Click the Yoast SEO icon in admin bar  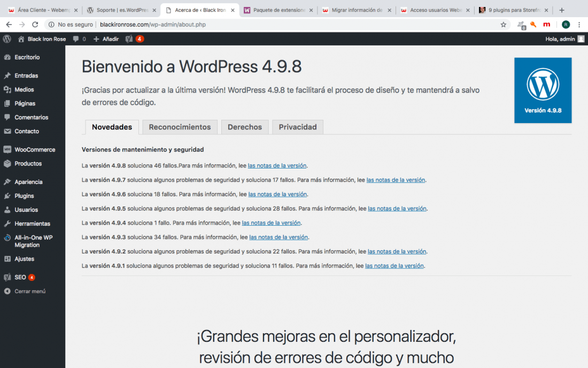coord(129,39)
